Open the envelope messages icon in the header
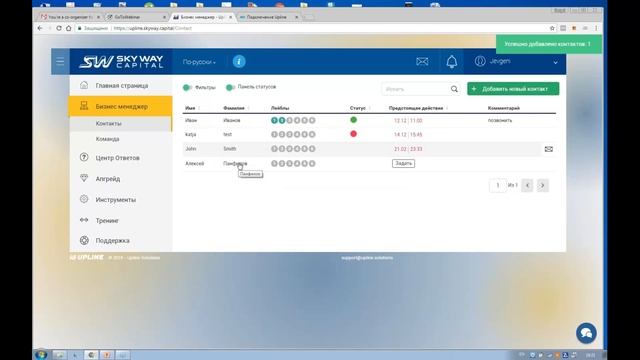 [422, 62]
